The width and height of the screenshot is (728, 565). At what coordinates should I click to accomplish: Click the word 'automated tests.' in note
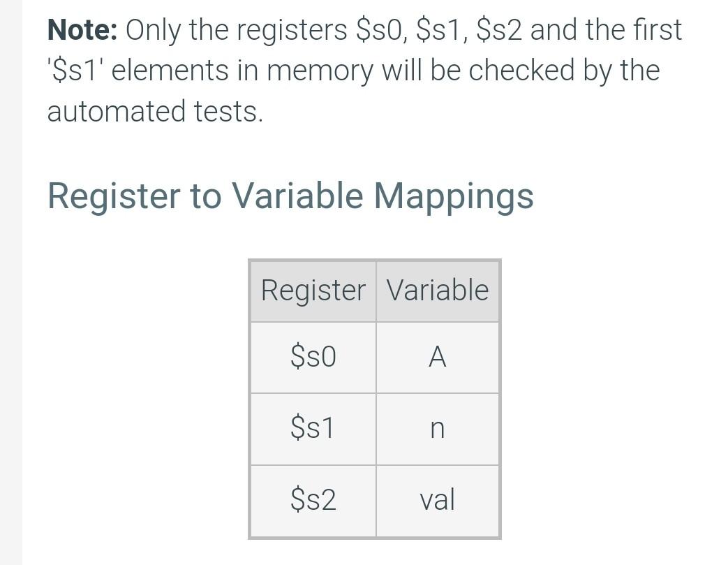tap(155, 112)
